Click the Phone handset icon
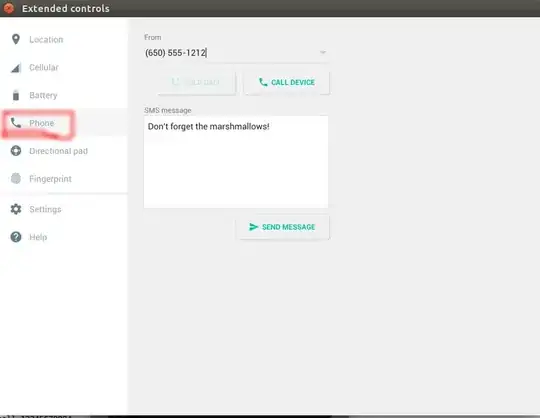 click(x=16, y=123)
